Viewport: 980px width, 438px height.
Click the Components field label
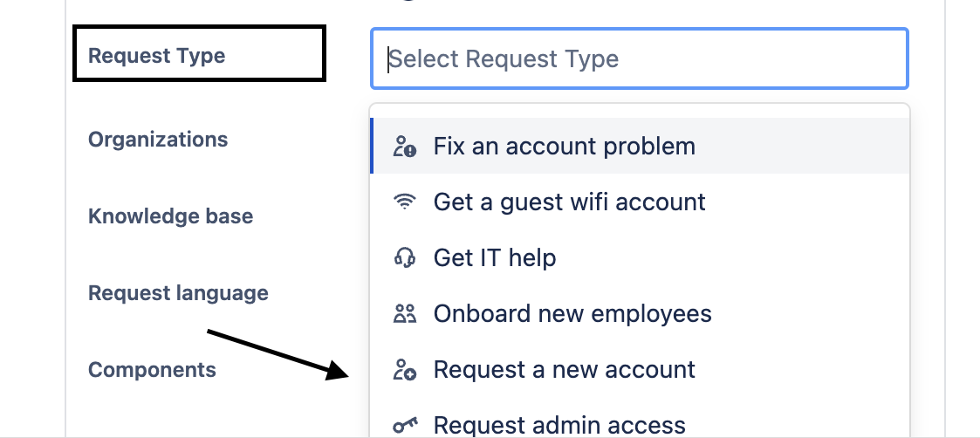[152, 370]
